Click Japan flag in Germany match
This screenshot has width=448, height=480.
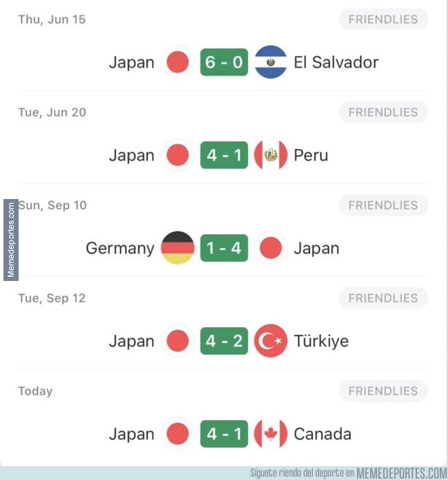point(271,248)
